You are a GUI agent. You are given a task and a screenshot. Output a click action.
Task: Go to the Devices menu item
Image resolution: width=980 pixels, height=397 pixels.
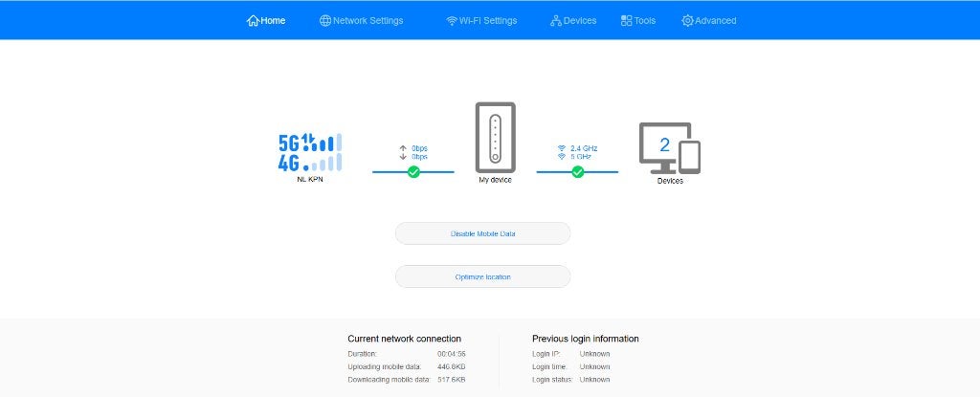coord(573,21)
